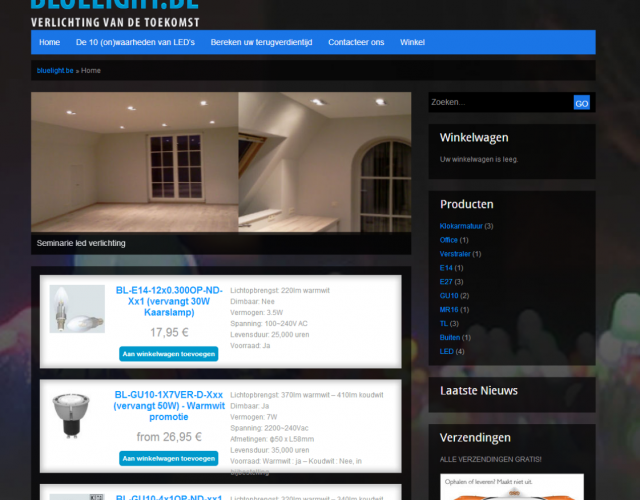
Task: Open the Verstraler product category
Action: click(455, 254)
